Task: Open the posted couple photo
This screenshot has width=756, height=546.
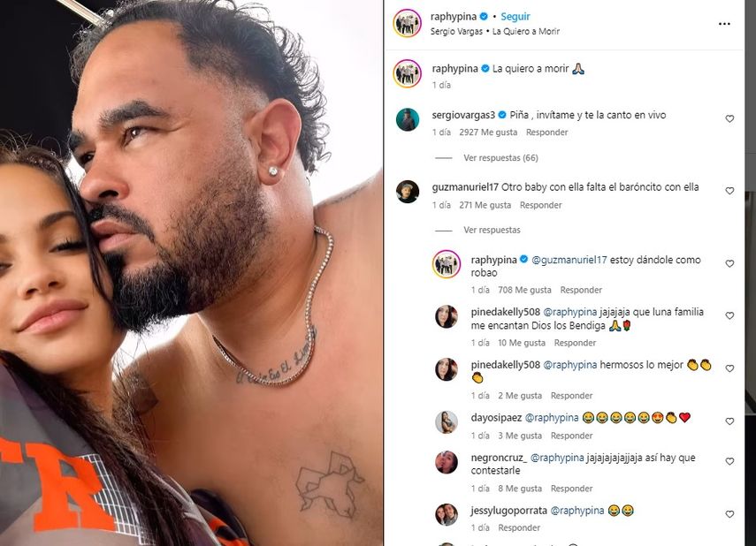Action: click(x=191, y=273)
